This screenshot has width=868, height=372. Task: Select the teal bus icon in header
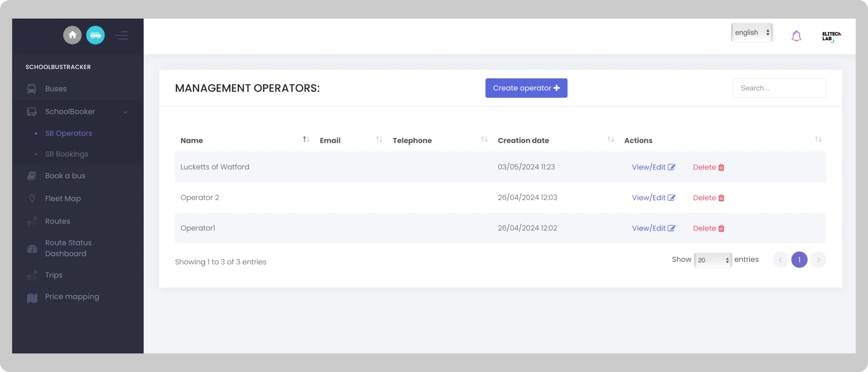coord(95,35)
